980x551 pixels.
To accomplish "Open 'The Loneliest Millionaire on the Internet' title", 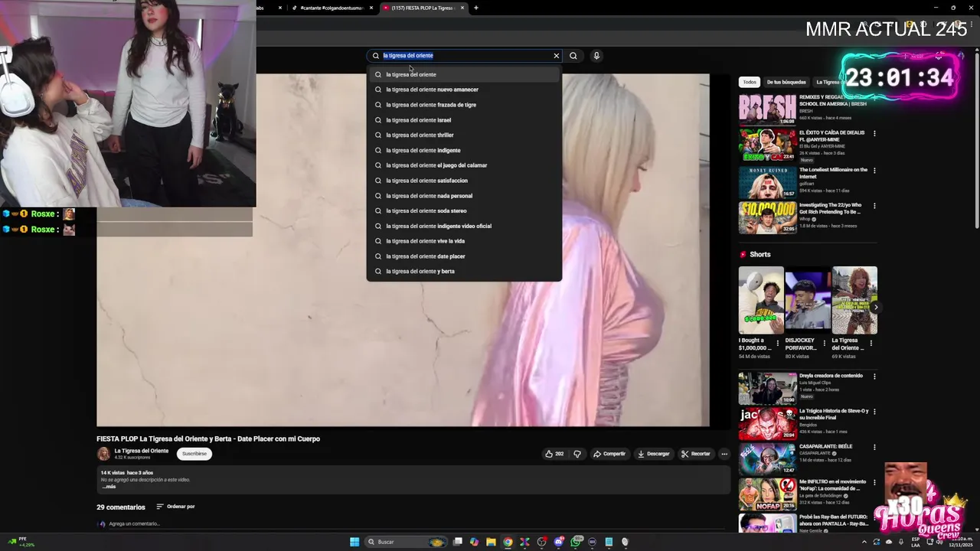I will click(833, 173).
